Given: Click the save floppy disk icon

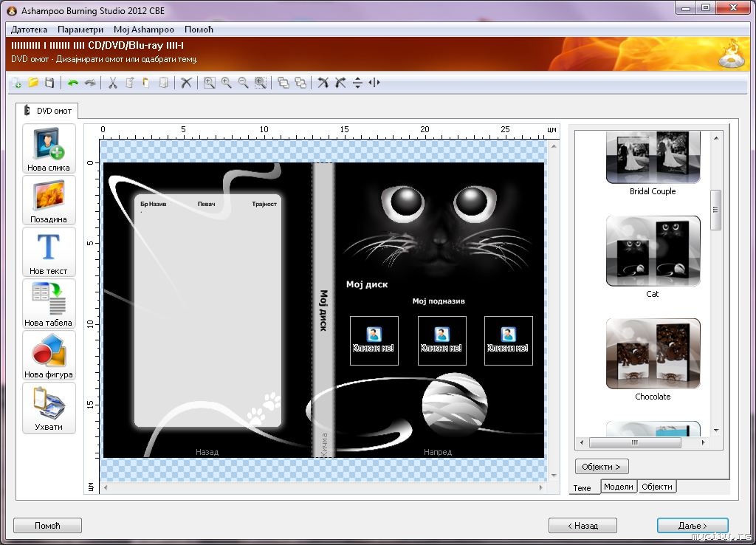Looking at the screenshot, I should click(49, 83).
